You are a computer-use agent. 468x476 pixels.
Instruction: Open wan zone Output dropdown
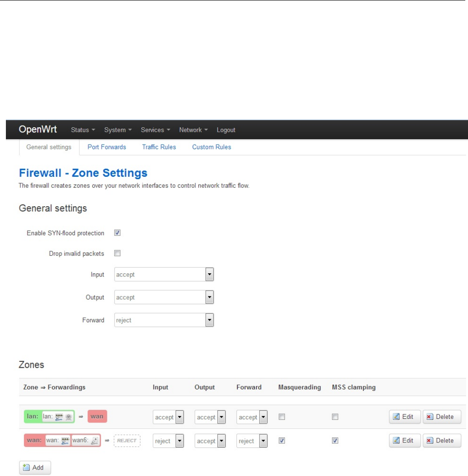pyautogui.click(x=210, y=441)
